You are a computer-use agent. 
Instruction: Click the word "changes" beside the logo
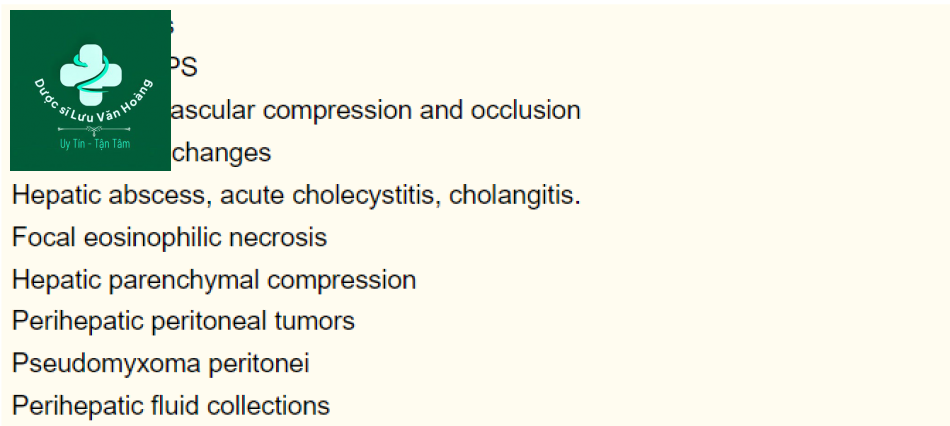[x=222, y=153]
